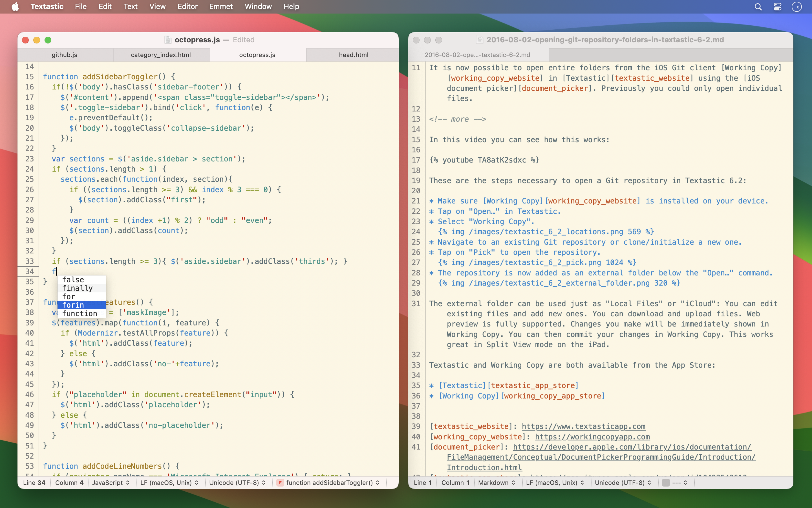Close the octopress.js window
The width and height of the screenshot is (812, 508).
tap(25, 40)
